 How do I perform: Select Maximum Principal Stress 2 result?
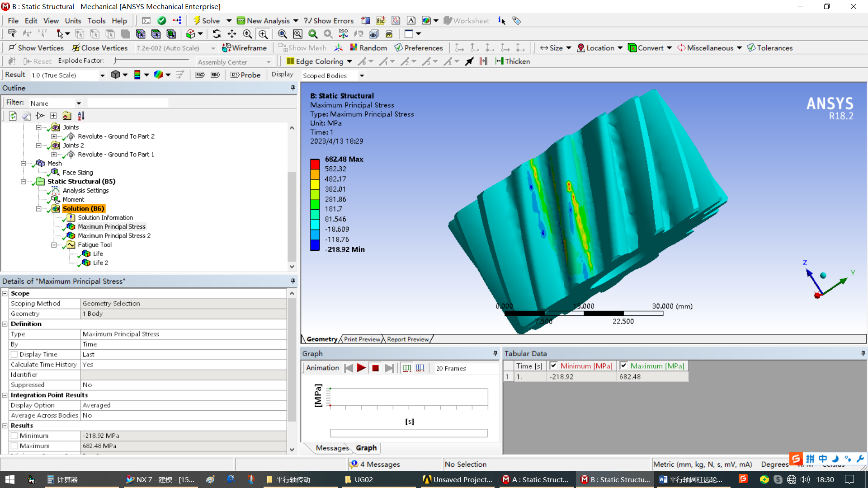point(114,236)
